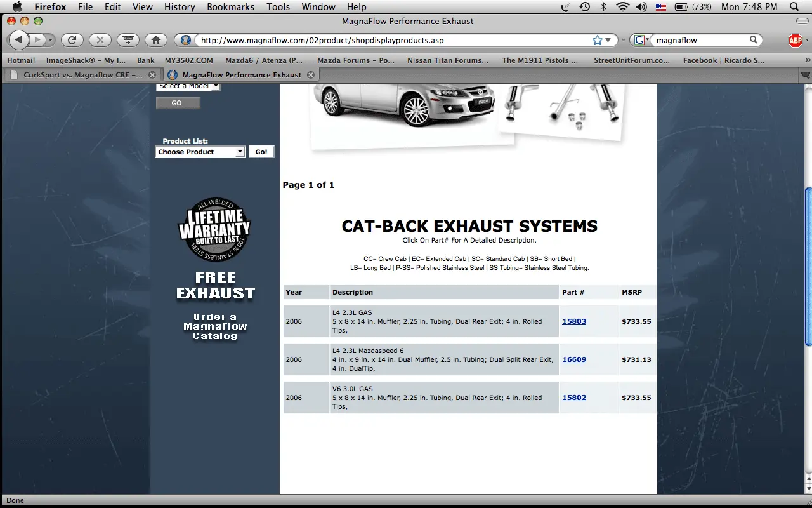This screenshot has height=508, width=812.
Task: Open The M1911 Pistols bookmark
Action: (x=540, y=60)
